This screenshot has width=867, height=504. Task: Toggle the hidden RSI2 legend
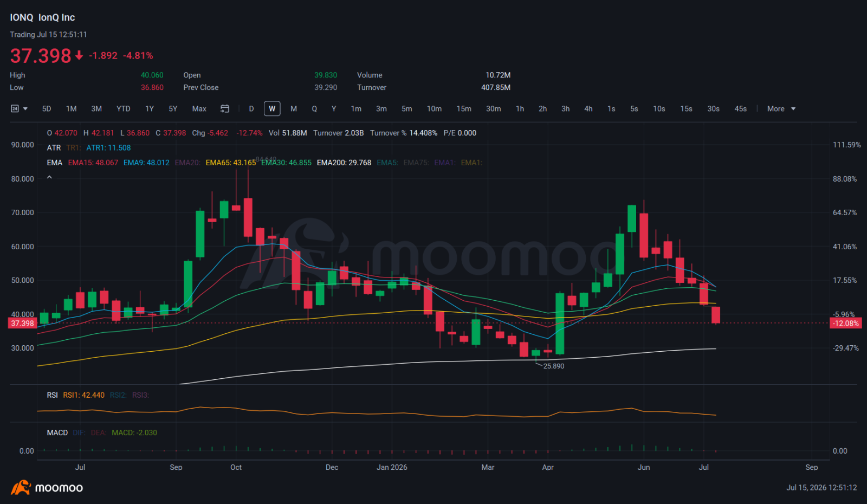point(118,395)
